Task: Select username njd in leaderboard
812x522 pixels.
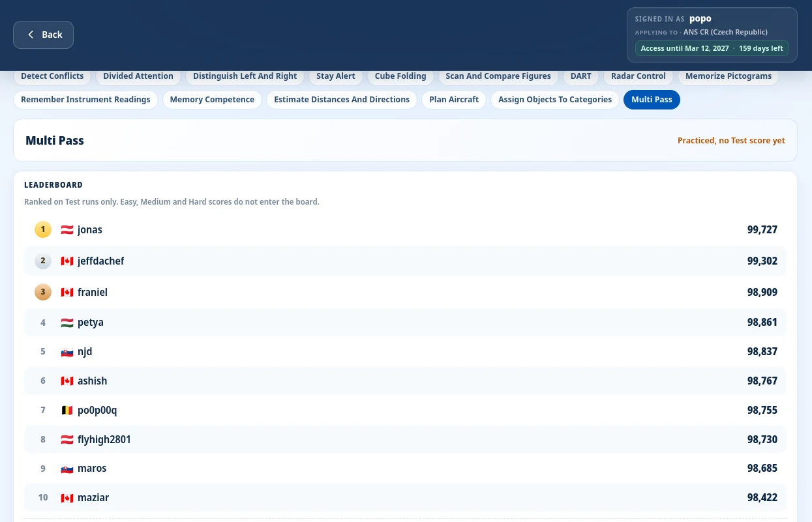Action: click(x=85, y=351)
